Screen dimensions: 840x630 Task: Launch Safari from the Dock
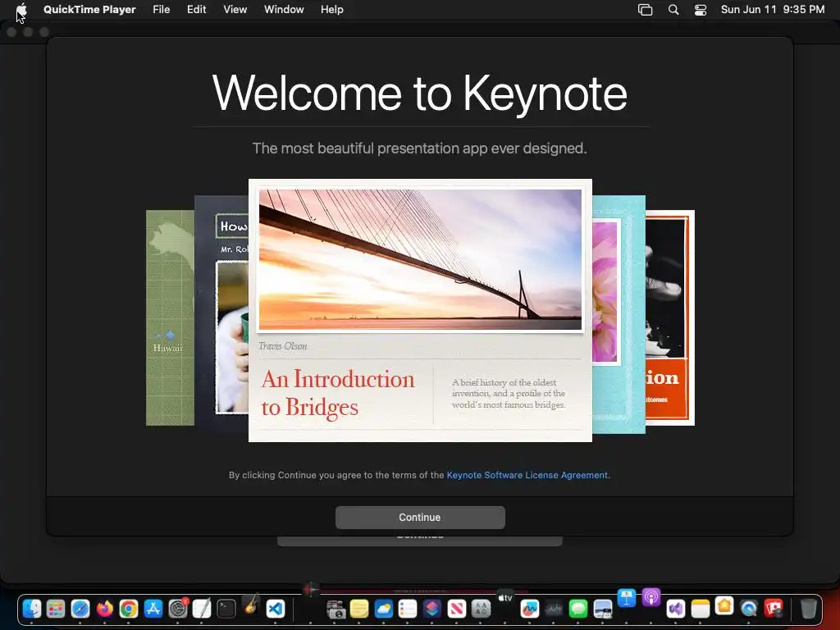point(80,609)
